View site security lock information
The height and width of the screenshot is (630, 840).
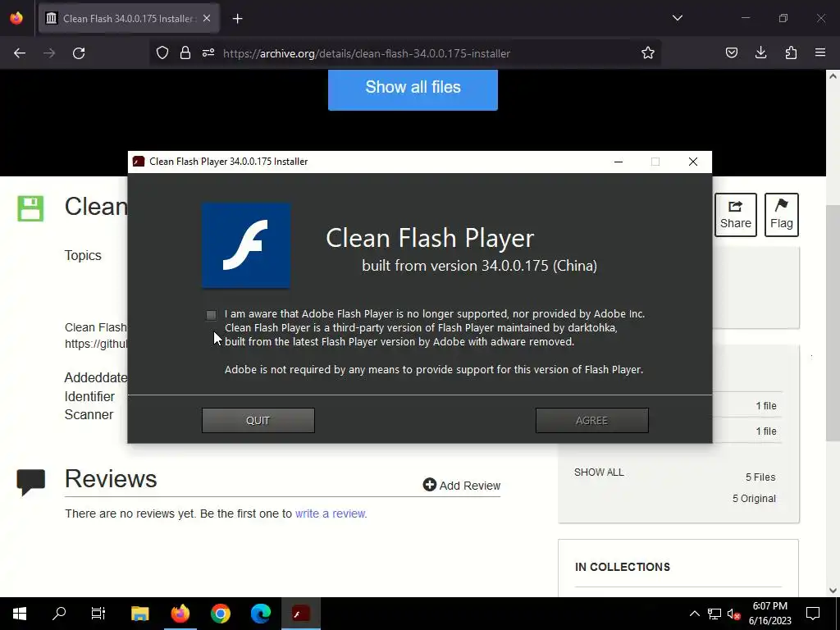(x=185, y=52)
